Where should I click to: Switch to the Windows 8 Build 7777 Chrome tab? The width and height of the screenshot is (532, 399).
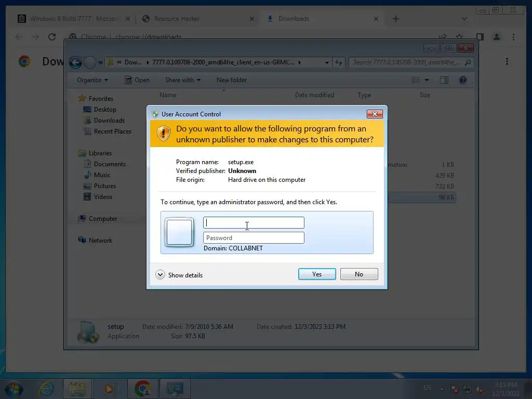click(74, 19)
